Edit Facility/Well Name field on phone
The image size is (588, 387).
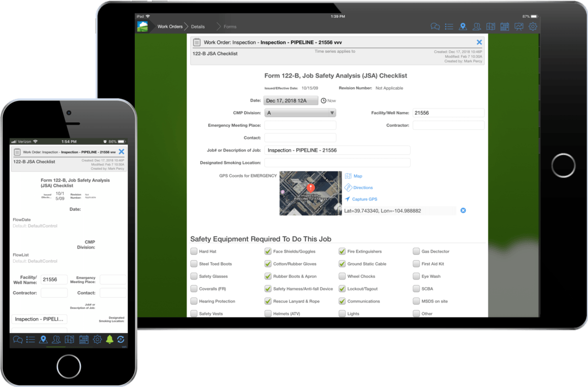coord(54,279)
